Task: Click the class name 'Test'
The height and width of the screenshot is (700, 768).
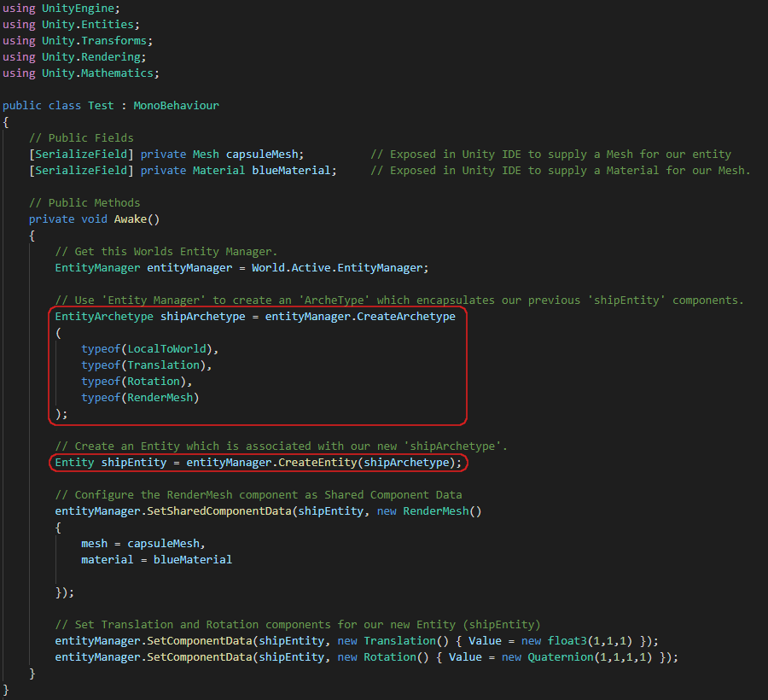Action: pyautogui.click(x=101, y=105)
